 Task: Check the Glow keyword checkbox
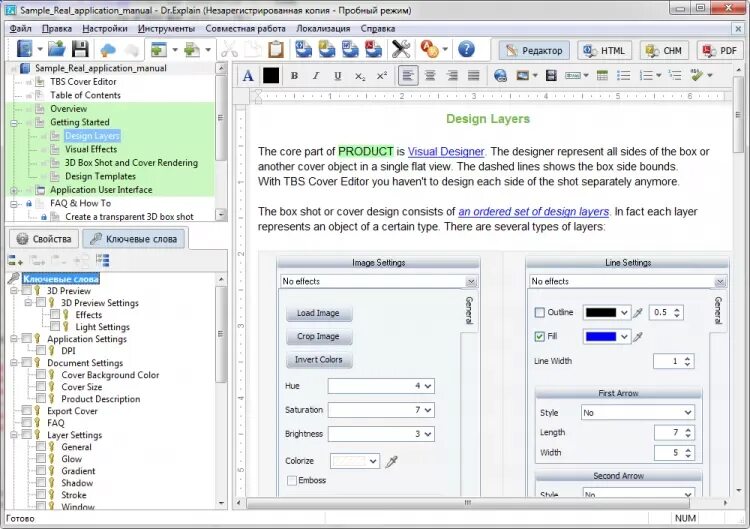pos(41,458)
